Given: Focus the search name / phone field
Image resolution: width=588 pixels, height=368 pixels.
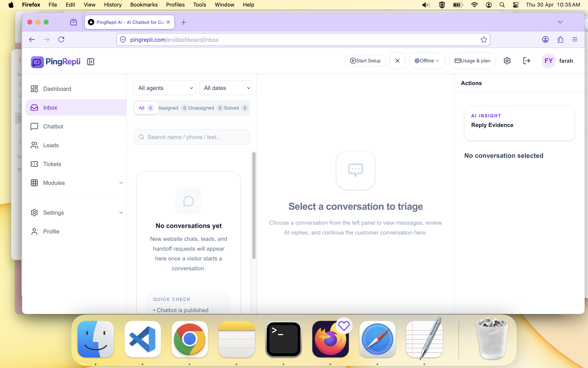Looking at the screenshot, I should pyautogui.click(x=192, y=137).
